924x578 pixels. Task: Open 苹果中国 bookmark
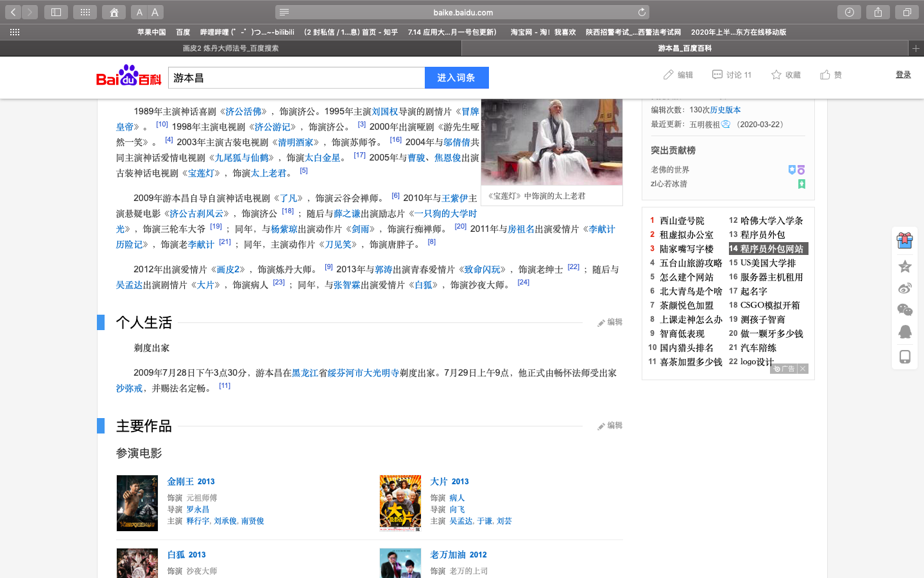point(151,32)
